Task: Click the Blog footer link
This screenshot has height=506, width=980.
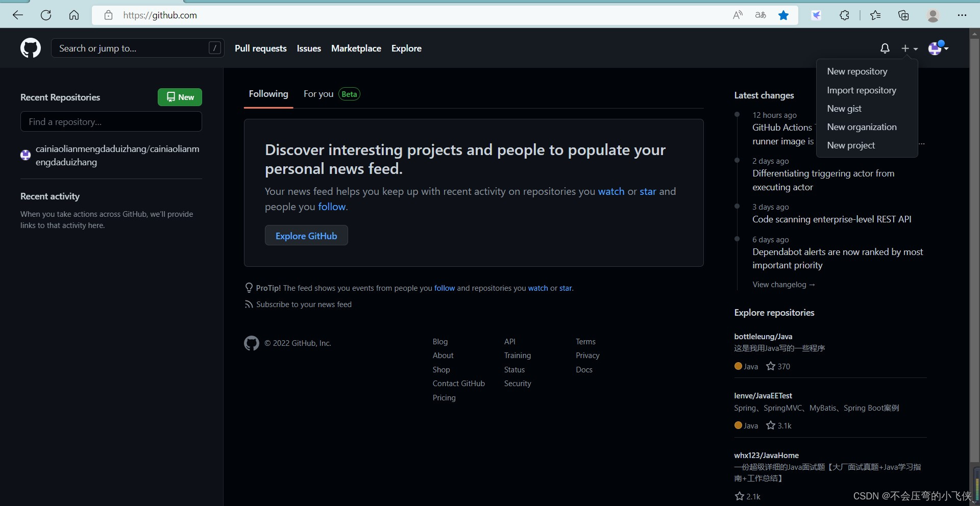Action: pyautogui.click(x=440, y=342)
